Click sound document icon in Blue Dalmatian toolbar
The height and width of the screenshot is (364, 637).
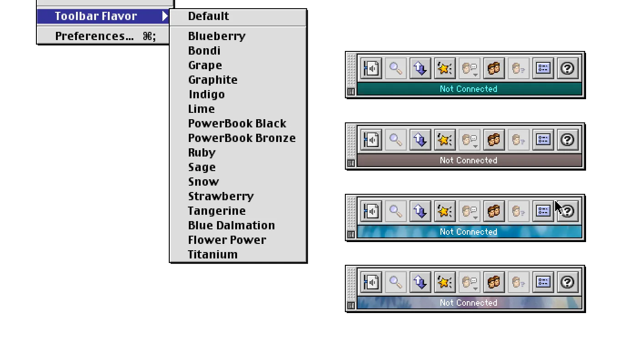pyautogui.click(x=371, y=212)
